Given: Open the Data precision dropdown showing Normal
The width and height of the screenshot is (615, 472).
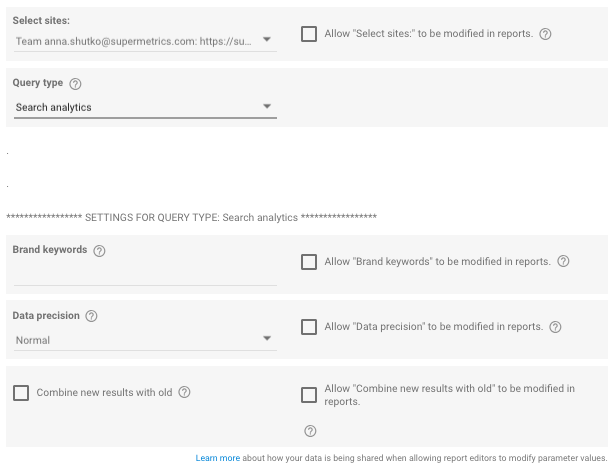Looking at the screenshot, I should coord(145,340).
